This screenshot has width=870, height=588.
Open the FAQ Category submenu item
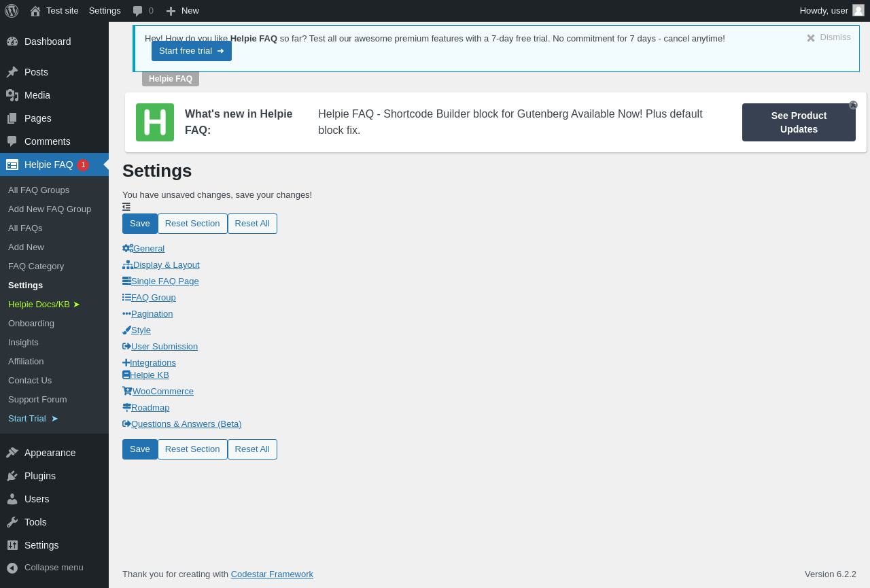tap(36, 266)
